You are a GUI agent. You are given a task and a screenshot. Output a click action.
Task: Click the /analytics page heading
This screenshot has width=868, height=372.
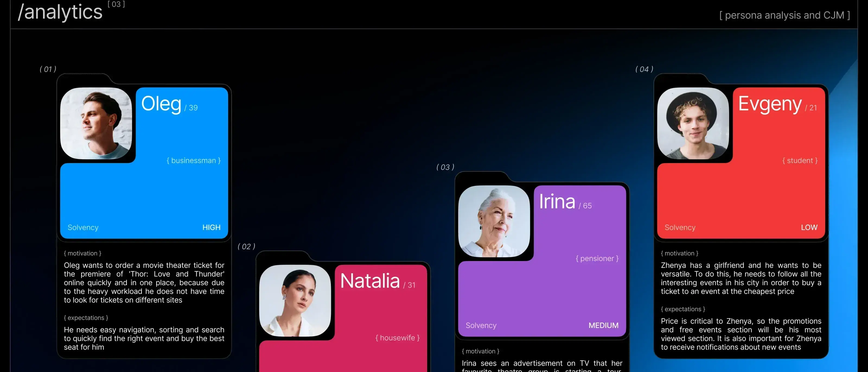[60, 12]
